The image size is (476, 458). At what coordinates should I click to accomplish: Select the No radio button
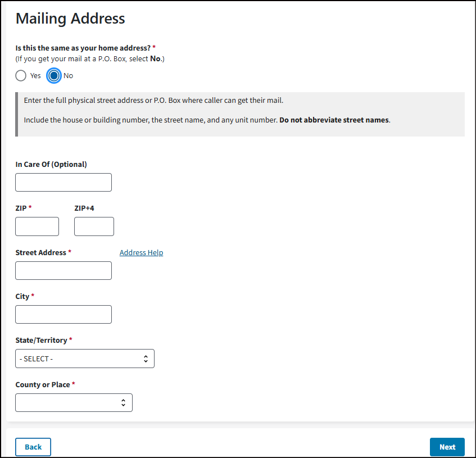[x=54, y=75]
